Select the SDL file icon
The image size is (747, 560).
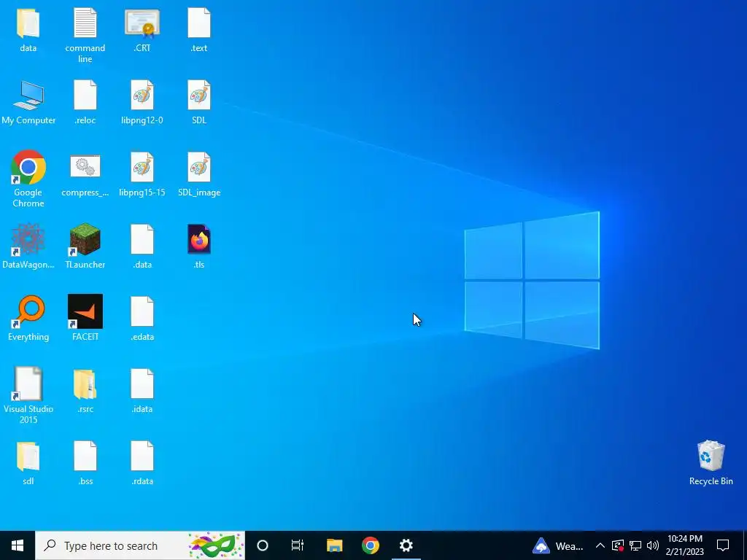pos(199,96)
